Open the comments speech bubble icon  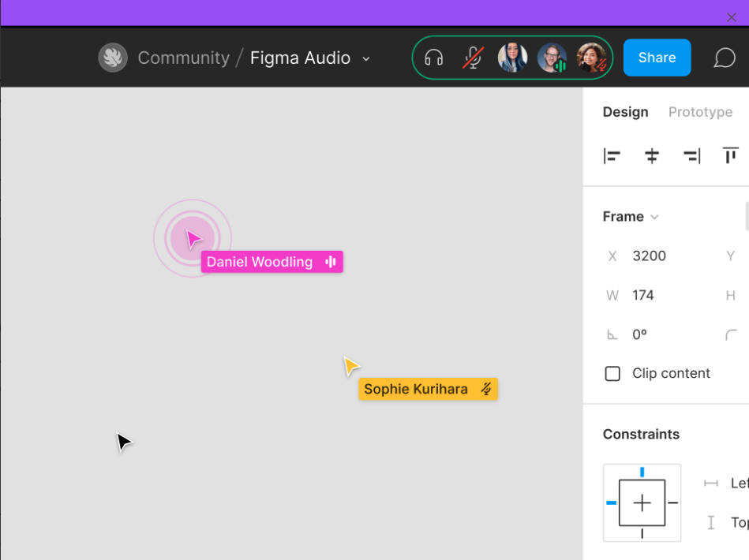pyautogui.click(x=725, y=58)
